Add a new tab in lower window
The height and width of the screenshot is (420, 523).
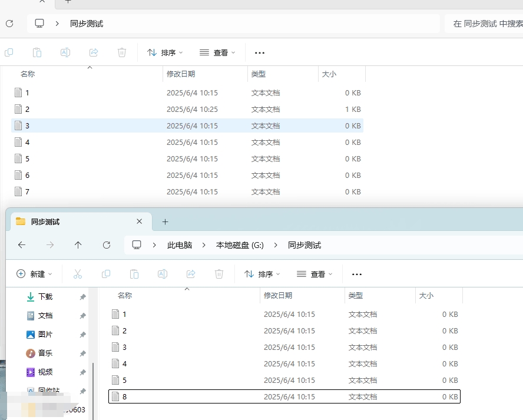(165, 221)
